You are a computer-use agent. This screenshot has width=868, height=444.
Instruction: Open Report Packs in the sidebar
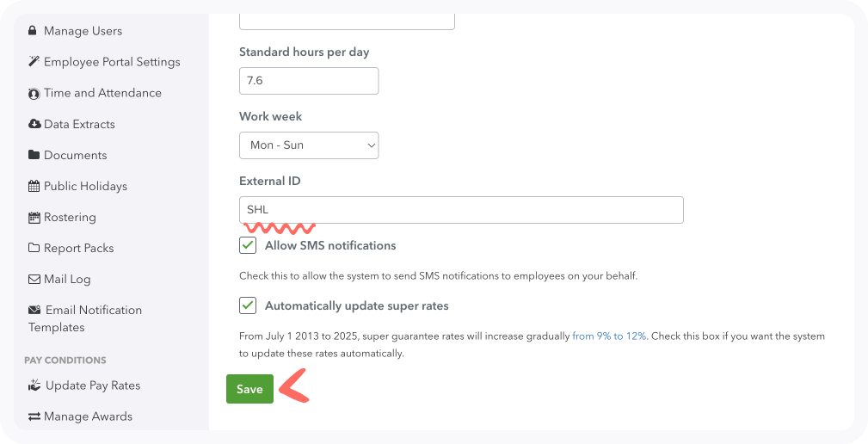click(79, 248)
